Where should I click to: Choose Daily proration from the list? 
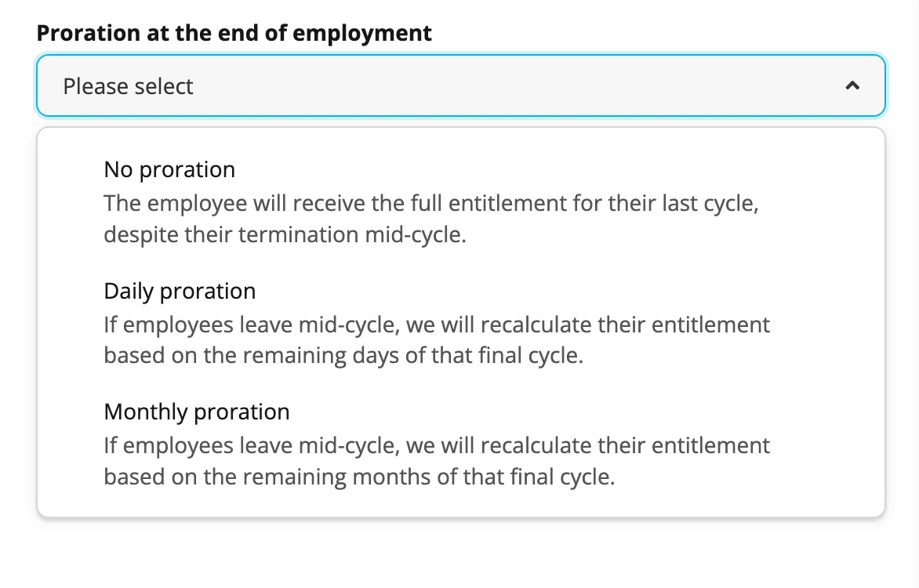[x=460, y=323]
